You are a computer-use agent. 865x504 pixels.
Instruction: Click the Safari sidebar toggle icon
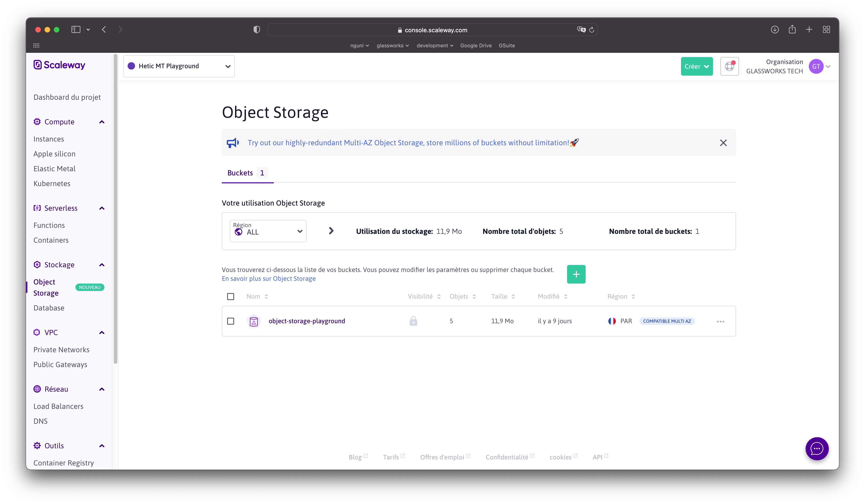tap(76, 29)
